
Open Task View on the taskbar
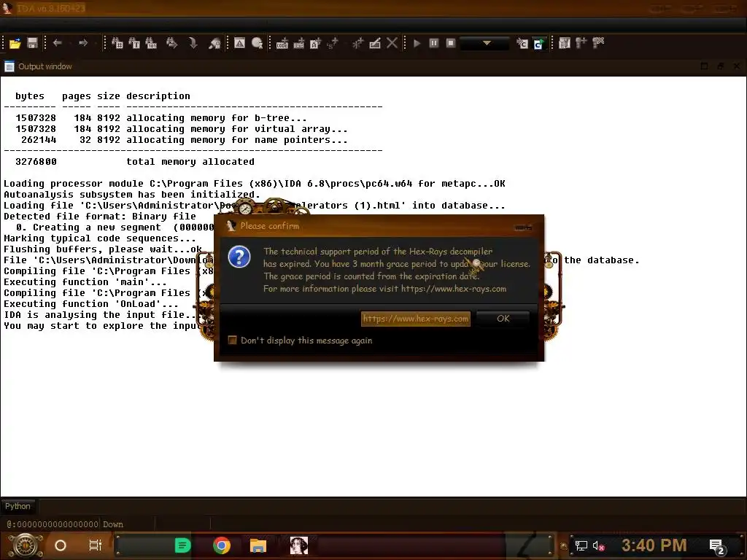[x=96, y=545]
